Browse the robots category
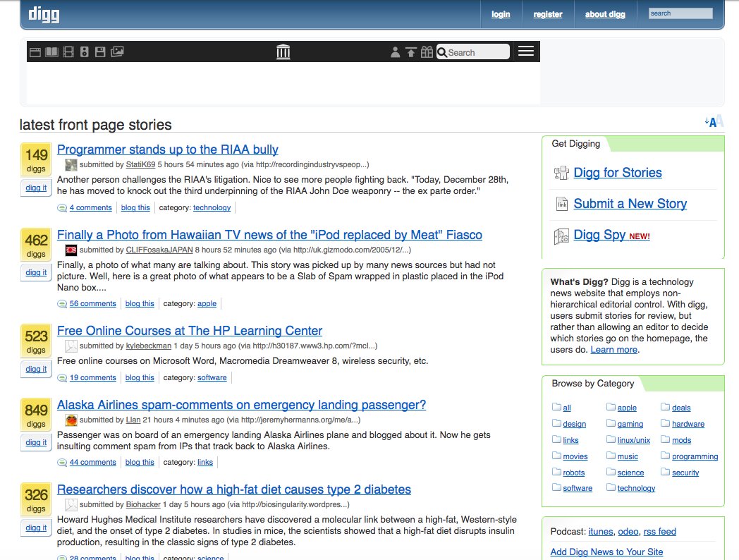The height and width of the screenshot is (560, 739). 573,473
